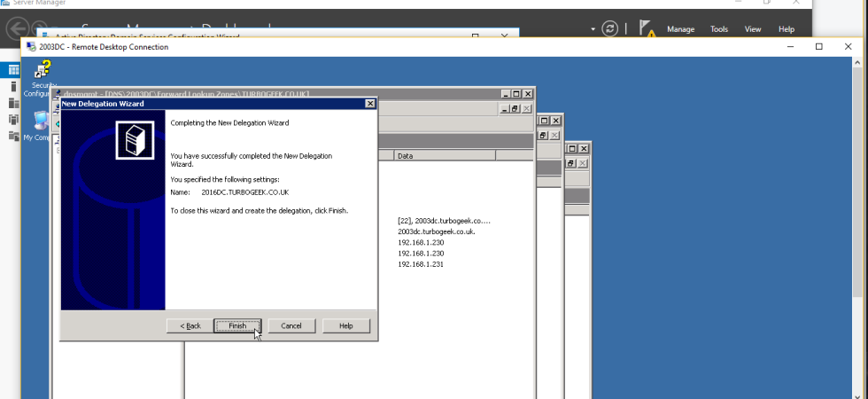Refresh Server Manager with the circular arrows icon
This screenshot has width=868, height=399.
610,28
